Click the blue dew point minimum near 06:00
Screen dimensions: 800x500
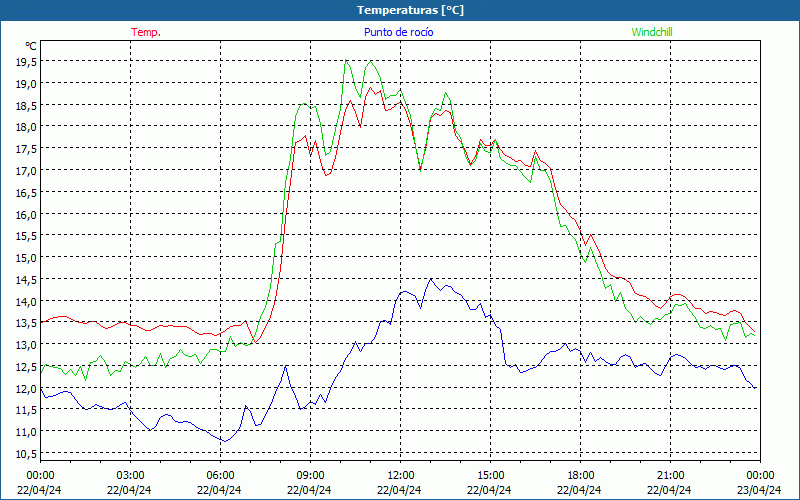point(225,441)
